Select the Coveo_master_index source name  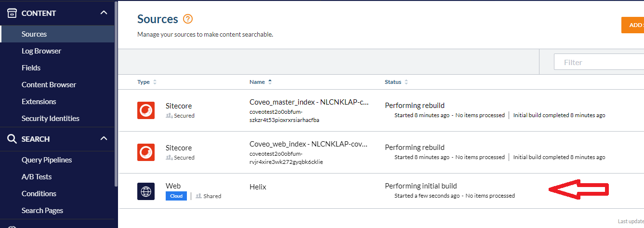(x=309, y=103)
